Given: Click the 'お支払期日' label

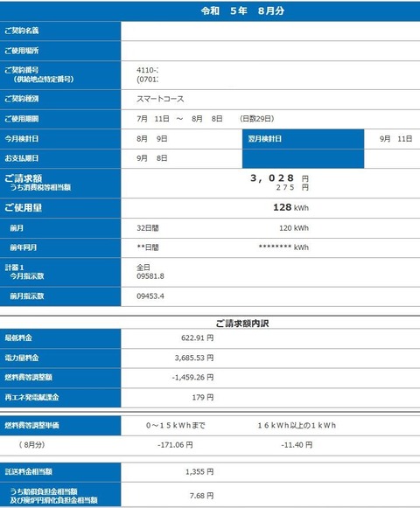Looking at the screenshot, I should [x=22, y=158].
